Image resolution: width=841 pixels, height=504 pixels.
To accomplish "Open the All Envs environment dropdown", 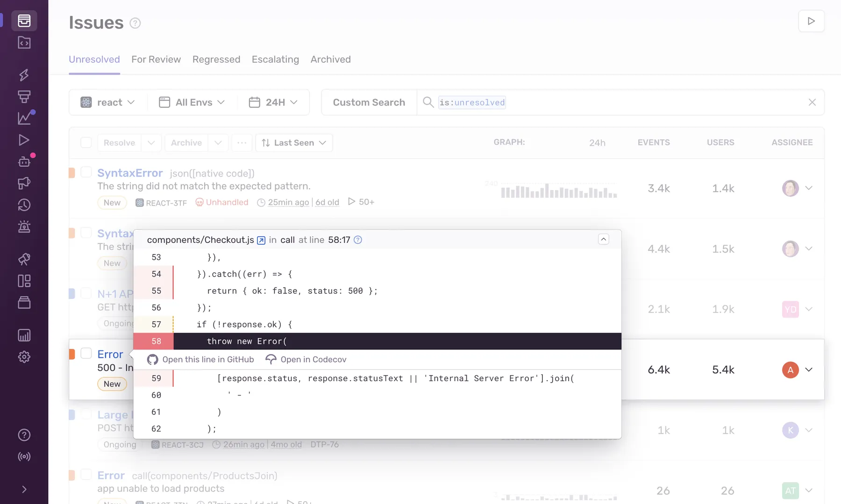I will (192, 102).
